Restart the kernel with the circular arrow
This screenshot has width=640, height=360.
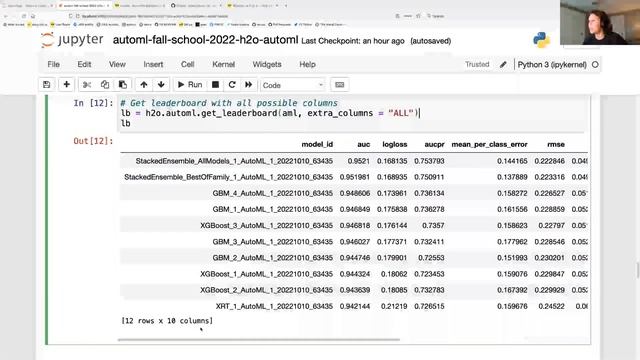232,85
